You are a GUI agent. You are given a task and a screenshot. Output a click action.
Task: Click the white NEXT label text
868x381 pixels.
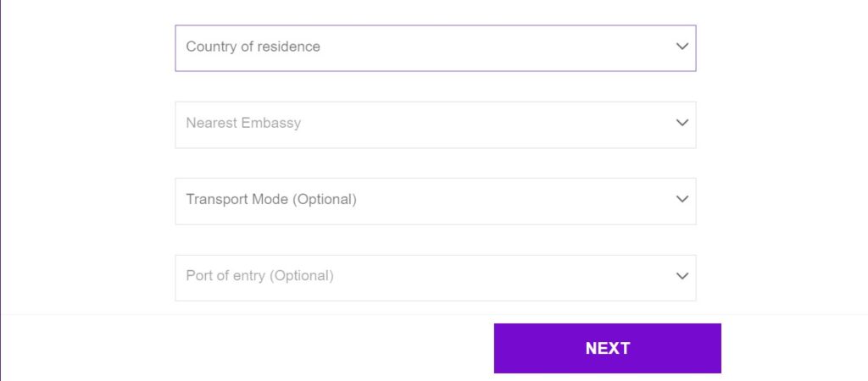[x=607, y=348]
